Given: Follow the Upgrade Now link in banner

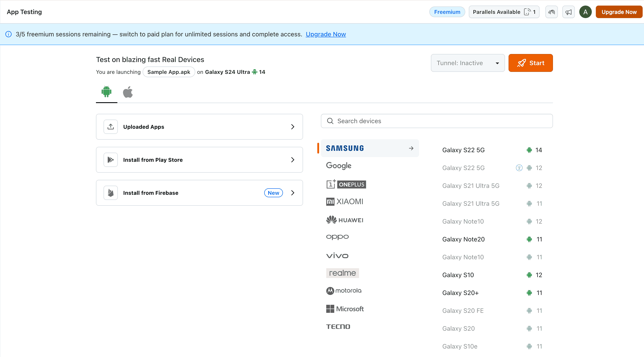Looking at the screenshot, I should (x=326, y=34).
